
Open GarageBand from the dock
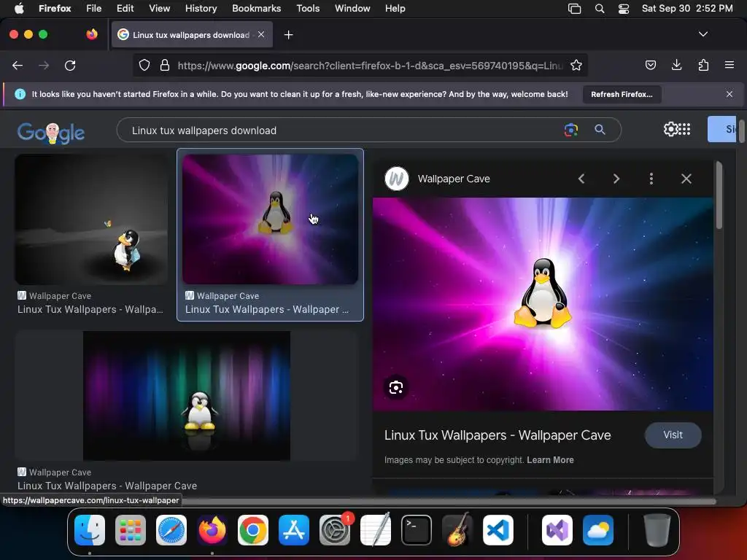(457, 530)
